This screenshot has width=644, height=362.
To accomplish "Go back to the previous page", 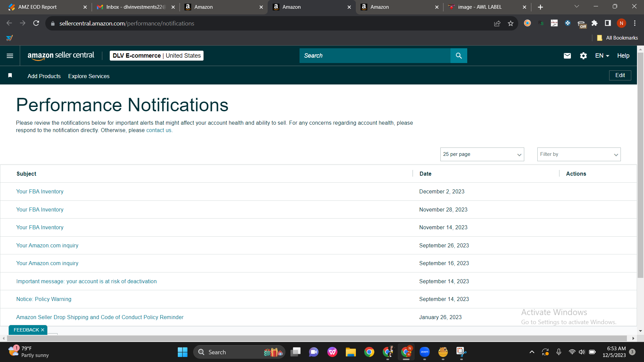I will pos(9,23).
